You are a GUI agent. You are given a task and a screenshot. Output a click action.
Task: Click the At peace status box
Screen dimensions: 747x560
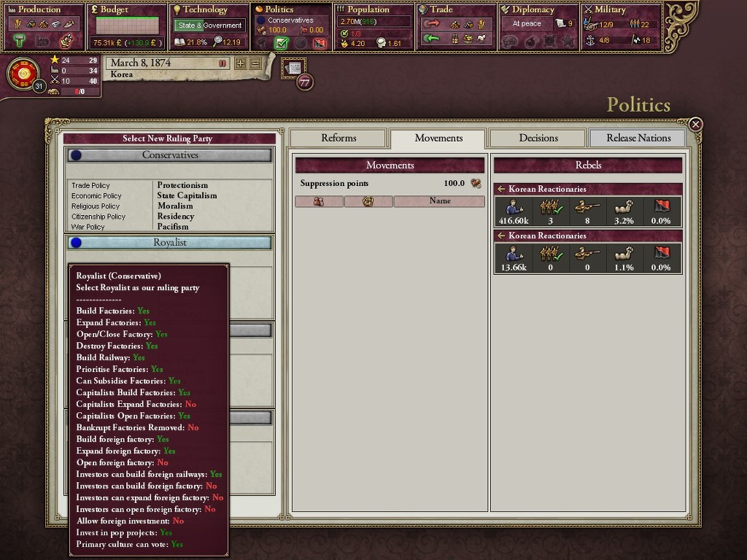pos(527,23)
